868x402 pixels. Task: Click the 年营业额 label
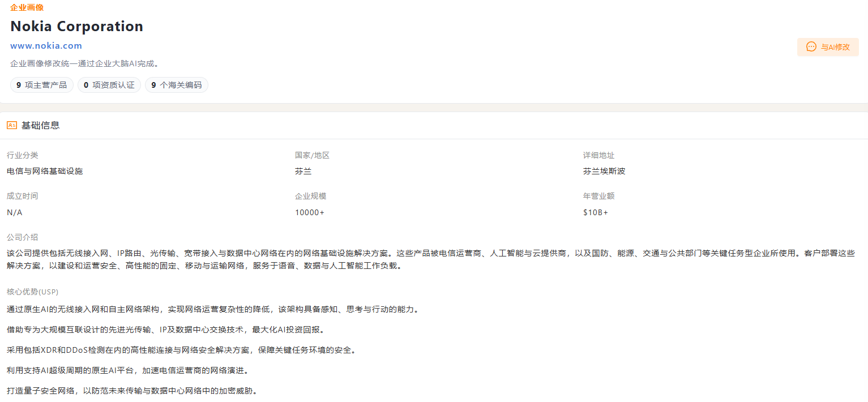coord(599,196)
